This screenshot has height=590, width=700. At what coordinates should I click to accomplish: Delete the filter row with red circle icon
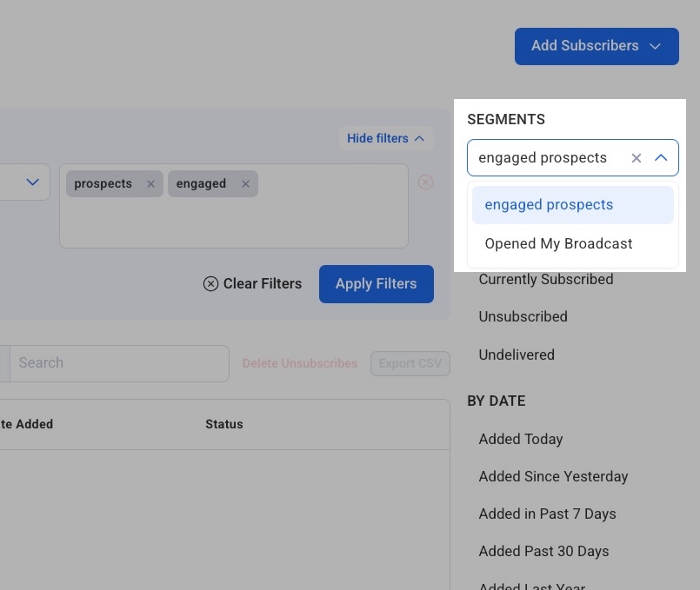[425, 182]
